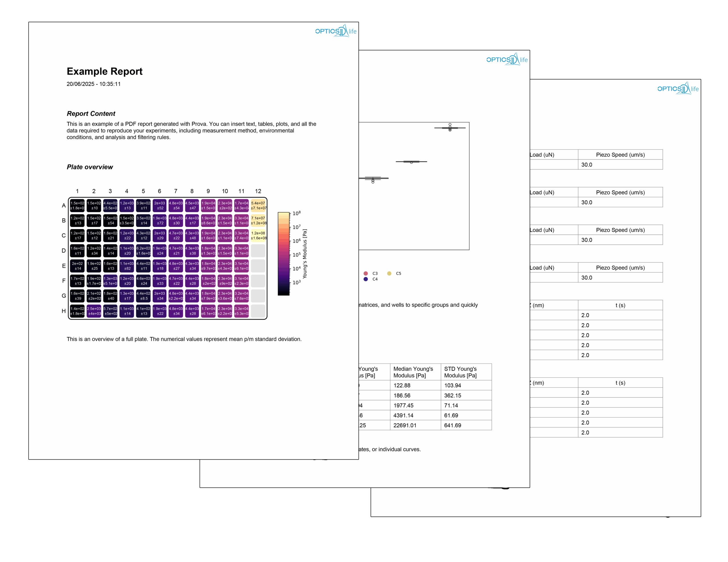Select well F3 showing 1.3e+03
728x562 pixels.
pyautogui.click(x=110, y=281)
